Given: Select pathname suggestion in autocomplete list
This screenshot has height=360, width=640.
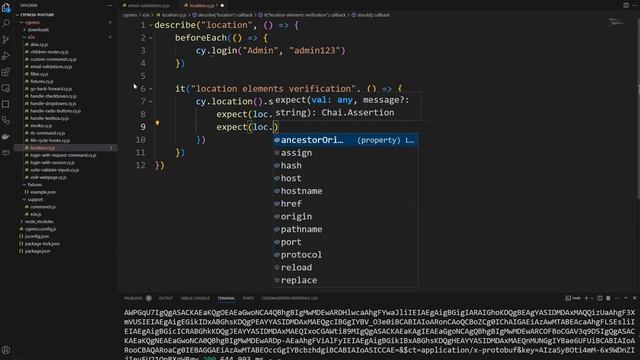Looking at the screenshot, I should [x=345, y=229].
